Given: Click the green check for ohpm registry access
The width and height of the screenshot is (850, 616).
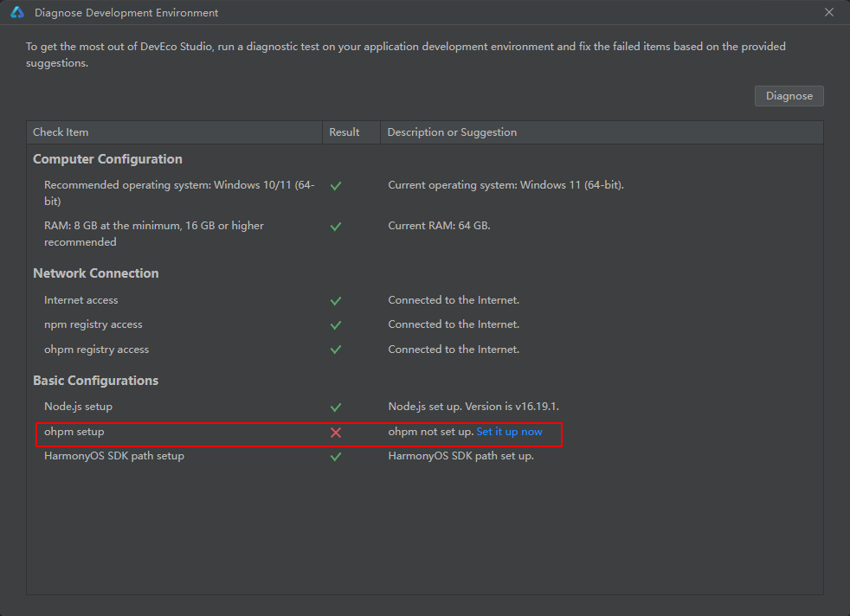Looking at the screenshot, I should coord(336,350).
